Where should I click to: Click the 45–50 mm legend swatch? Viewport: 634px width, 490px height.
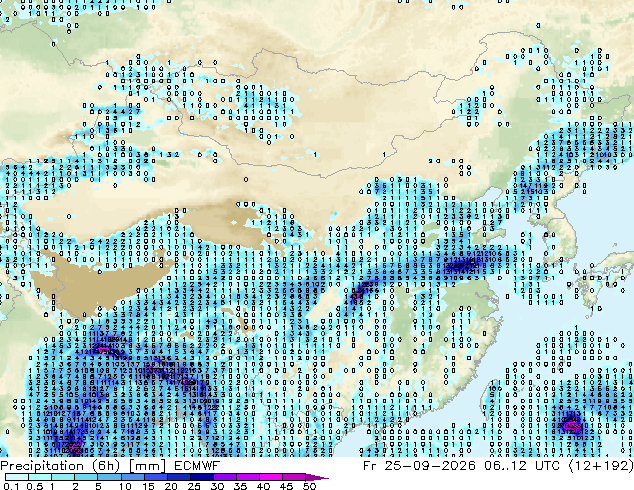294,477
